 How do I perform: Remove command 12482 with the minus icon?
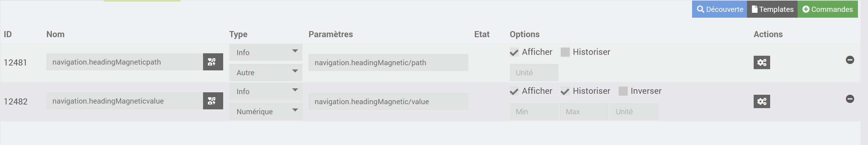[849, 99]
